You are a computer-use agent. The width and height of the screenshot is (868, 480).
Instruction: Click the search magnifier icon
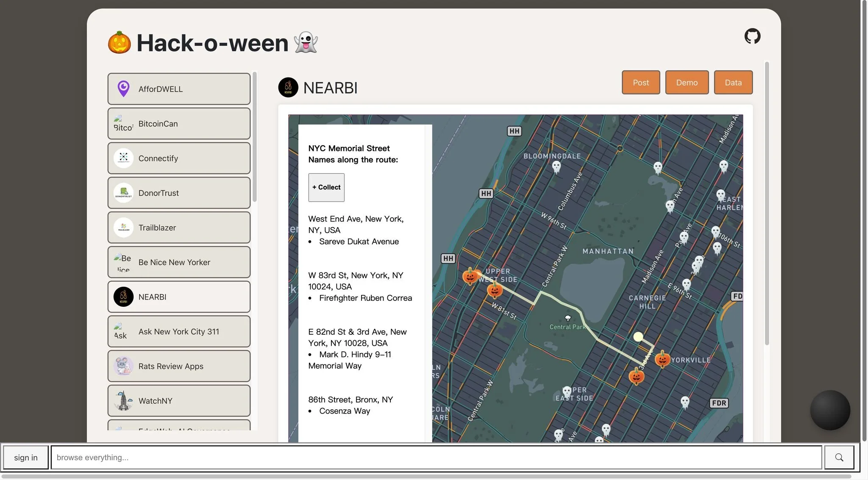coord(839,457)
